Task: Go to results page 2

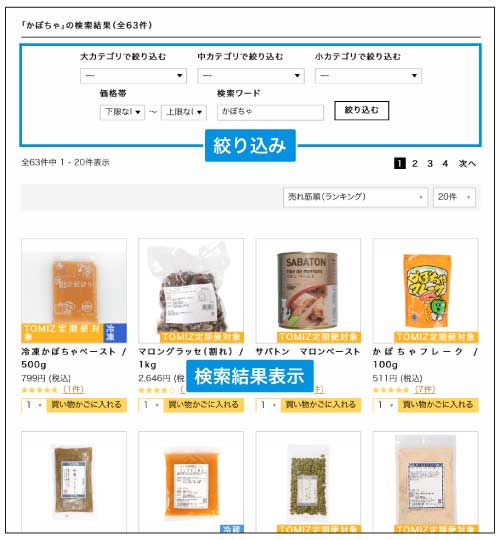Action: point(415,164)
